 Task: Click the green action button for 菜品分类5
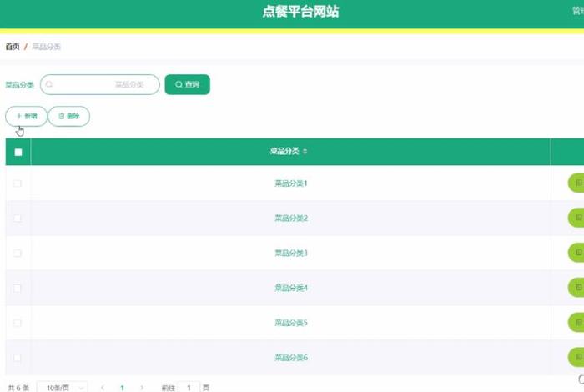click(576, 323)
